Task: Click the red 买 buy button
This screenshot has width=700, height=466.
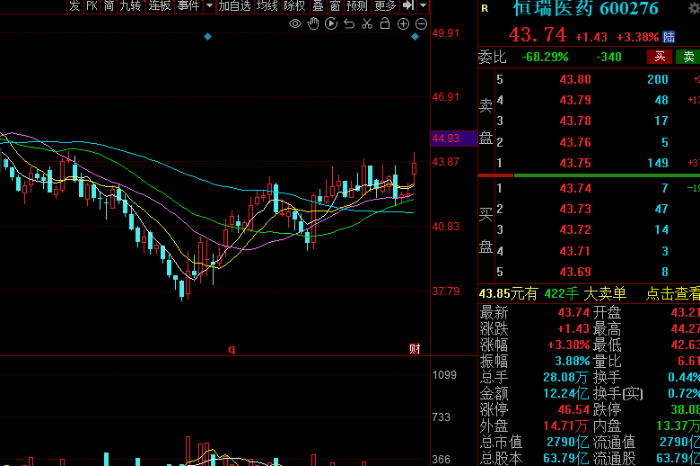Action: [x=659, y=56]
